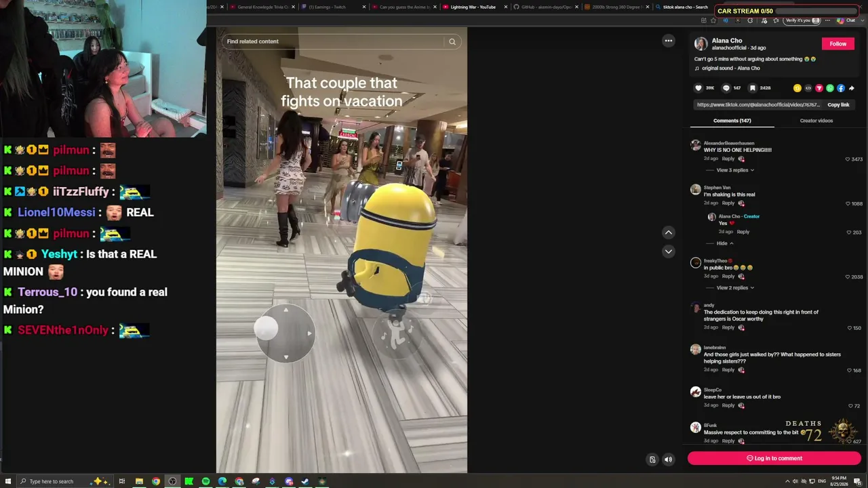Like AlexanderBeaverhausen's comment
Image resolution: width=868 pixels, height=488 pixels.
(848, 159)
